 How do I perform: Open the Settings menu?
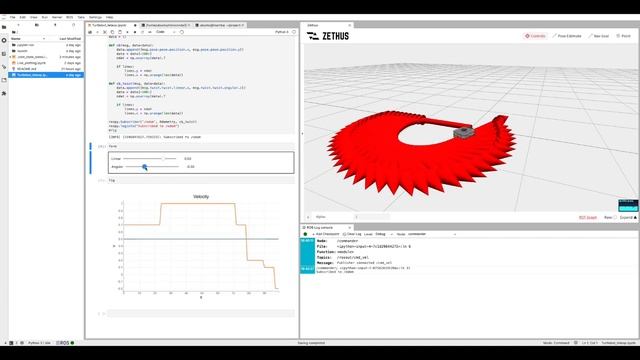[x=95, y=17]
